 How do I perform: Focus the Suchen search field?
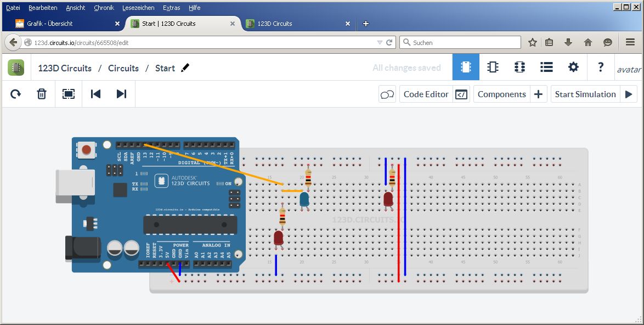click(460, 42)
